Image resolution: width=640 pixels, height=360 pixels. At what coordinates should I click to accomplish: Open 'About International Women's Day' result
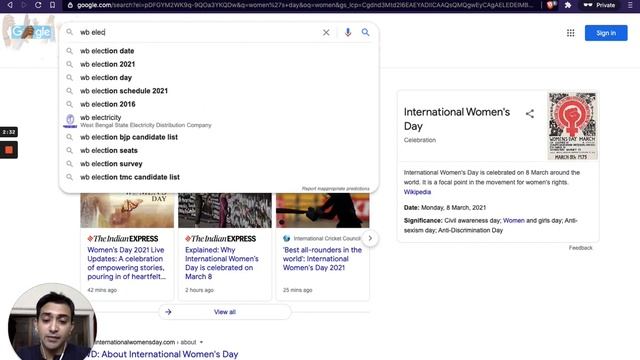click(162, 354)
